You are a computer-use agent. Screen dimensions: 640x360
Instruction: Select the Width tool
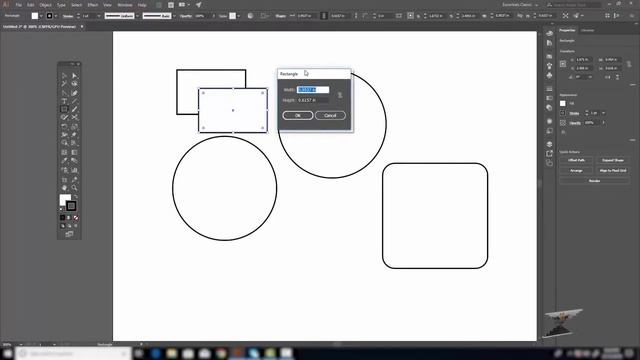coord(64,135)
